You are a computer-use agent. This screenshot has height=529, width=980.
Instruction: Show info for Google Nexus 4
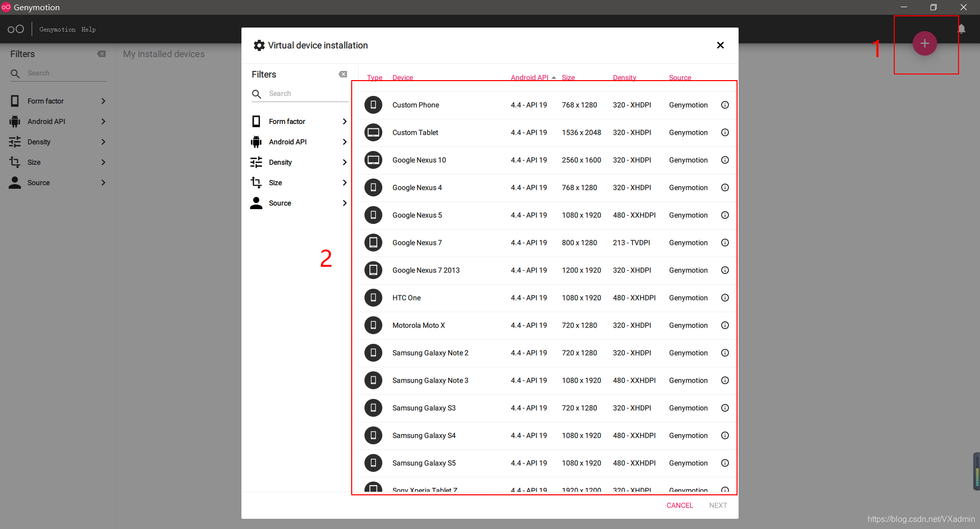point(725,188)
